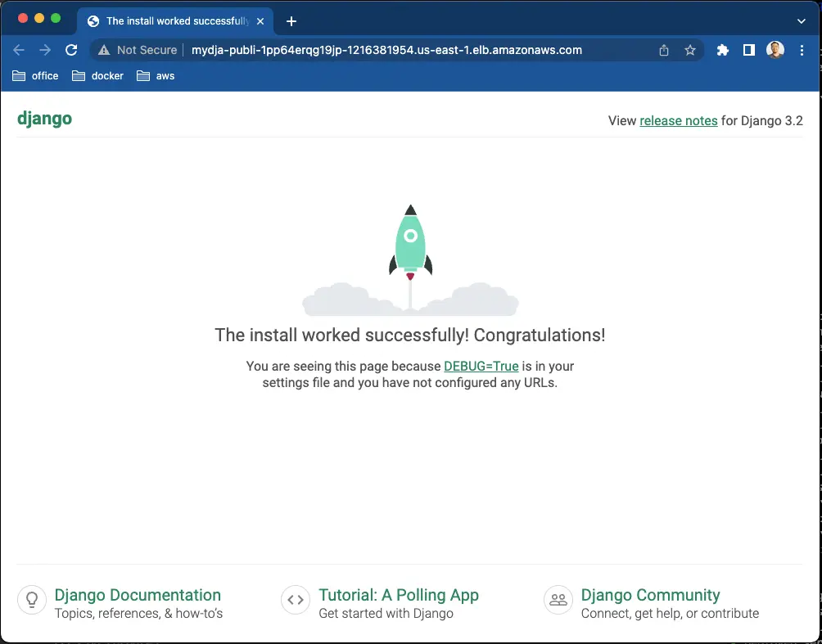Click the yellow minimize window button
The height and width of the screenshot is (644, 822).
39,19
